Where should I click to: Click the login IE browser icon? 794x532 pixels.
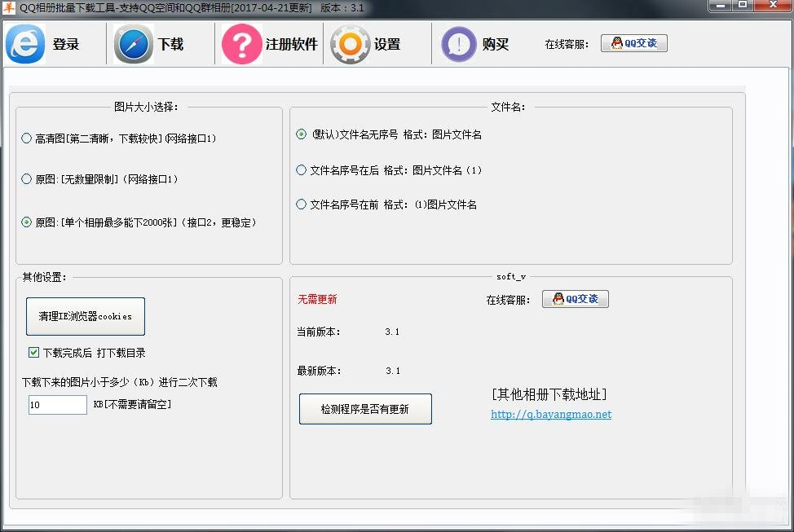25,44
